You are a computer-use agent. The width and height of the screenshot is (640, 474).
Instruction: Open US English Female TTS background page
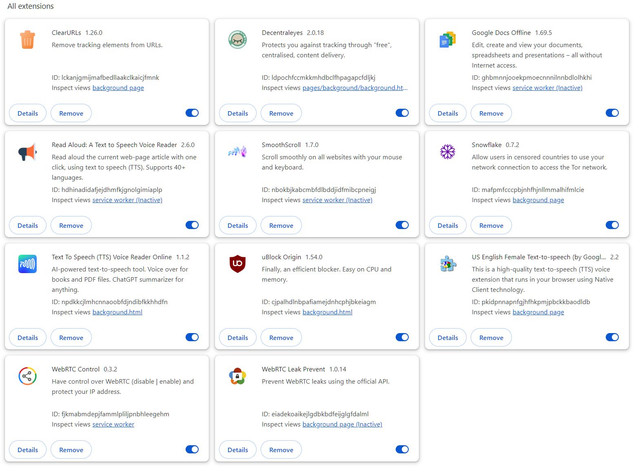(x=538, y=312)
